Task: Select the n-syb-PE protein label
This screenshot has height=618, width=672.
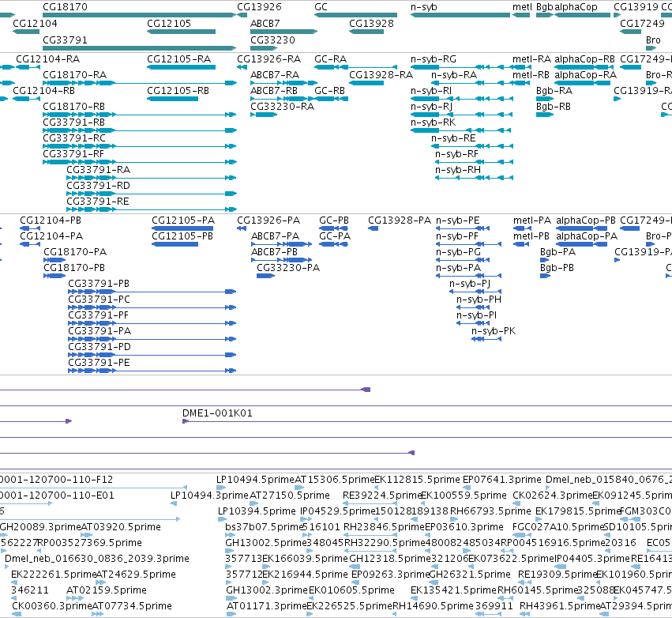Action: coord(458,220)
